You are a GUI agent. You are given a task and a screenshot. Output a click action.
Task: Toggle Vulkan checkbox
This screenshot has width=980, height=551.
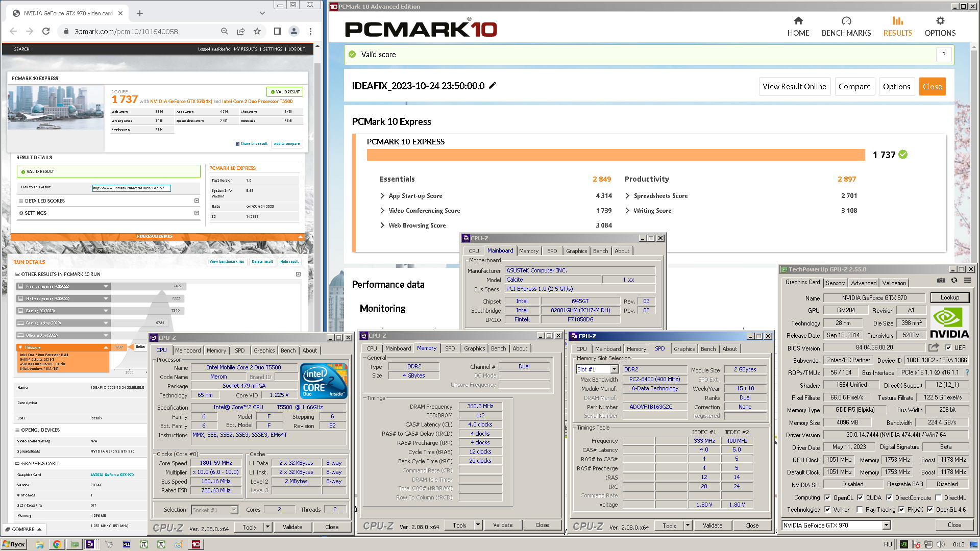[x=827, y=509]
